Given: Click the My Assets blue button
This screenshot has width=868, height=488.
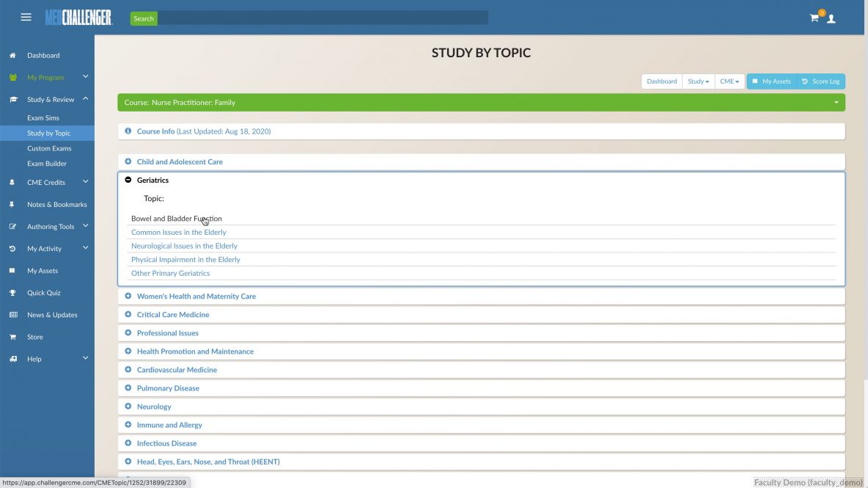Looking at the screenshot, I should coord(772,81).
